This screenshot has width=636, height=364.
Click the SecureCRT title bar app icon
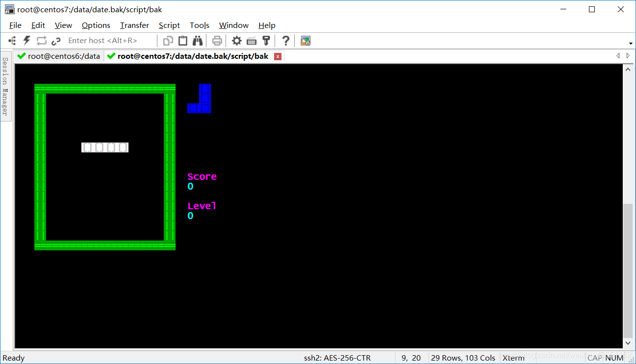9,9
